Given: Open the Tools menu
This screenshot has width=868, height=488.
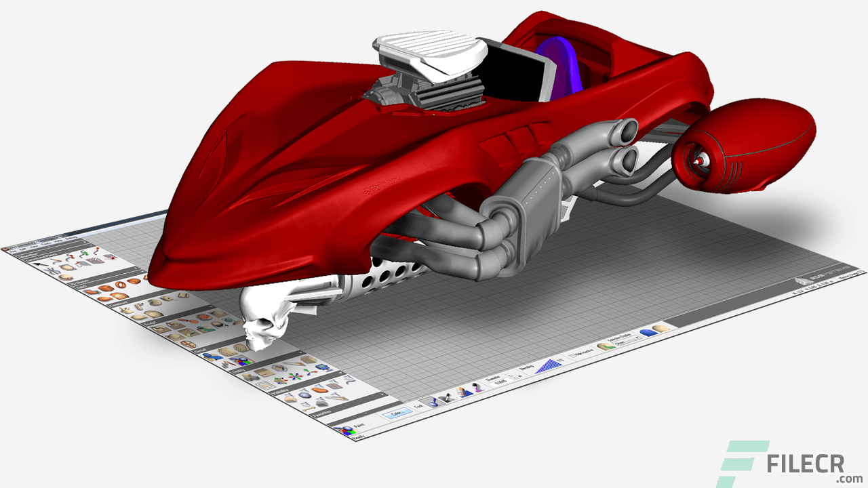Looking at the screenshot, I should 44,244.
